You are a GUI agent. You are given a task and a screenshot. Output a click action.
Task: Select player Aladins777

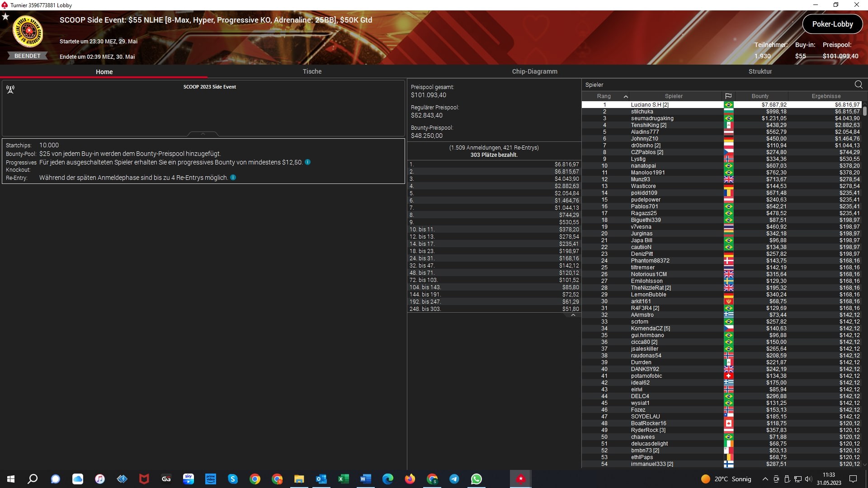722,132
